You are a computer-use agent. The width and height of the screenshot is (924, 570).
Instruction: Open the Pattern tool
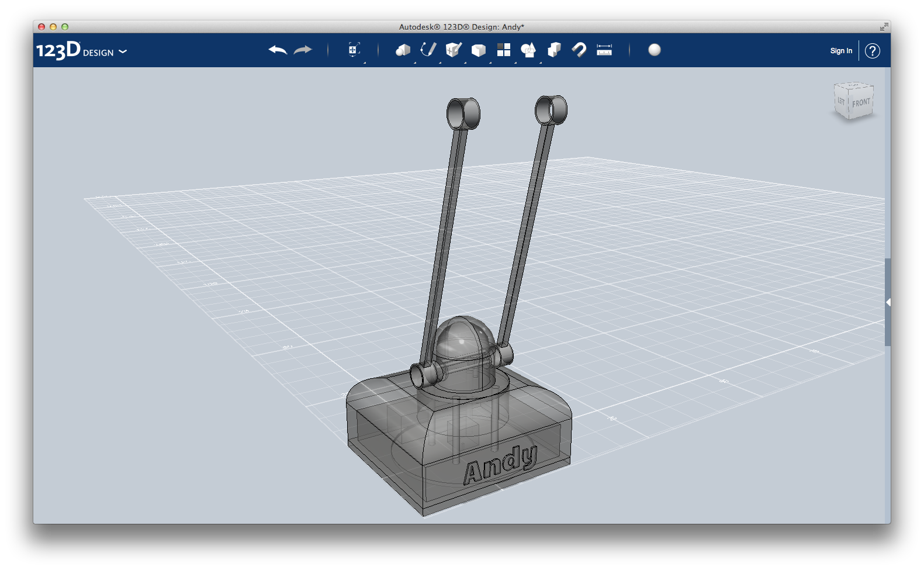(504, 50)
